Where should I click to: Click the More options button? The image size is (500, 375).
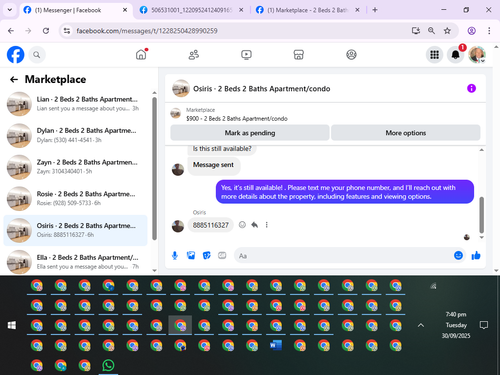406,133
